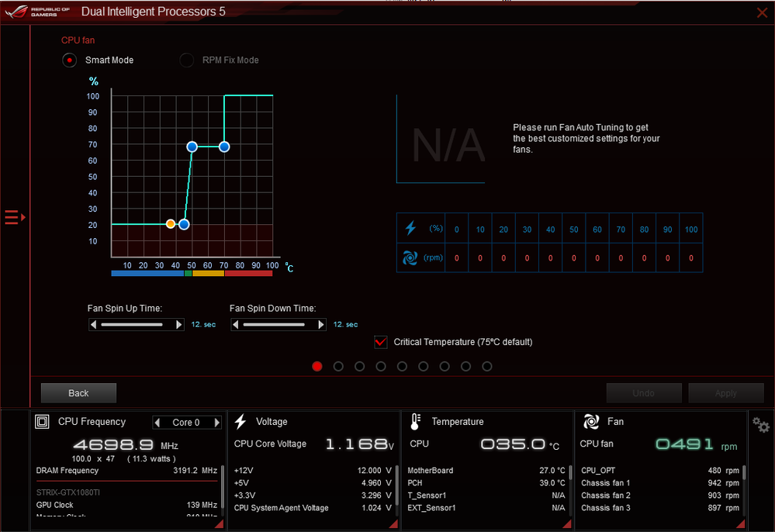Click the ROG Republic of Gamers logo

(37, 12)
